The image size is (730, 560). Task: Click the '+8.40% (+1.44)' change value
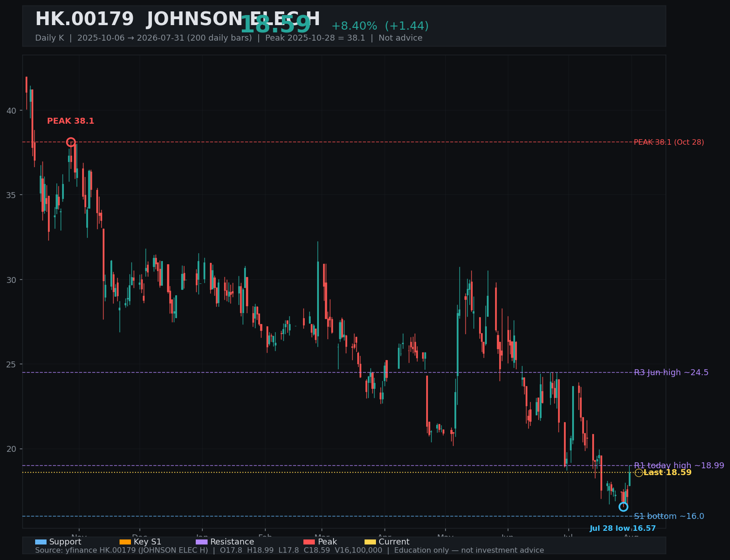coord(380,26)
